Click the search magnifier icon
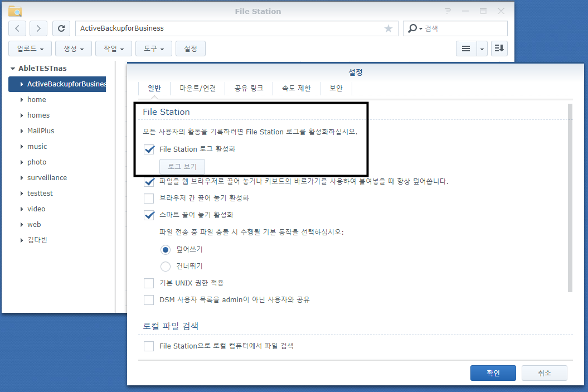588x392 pixels. coord(412,28)
